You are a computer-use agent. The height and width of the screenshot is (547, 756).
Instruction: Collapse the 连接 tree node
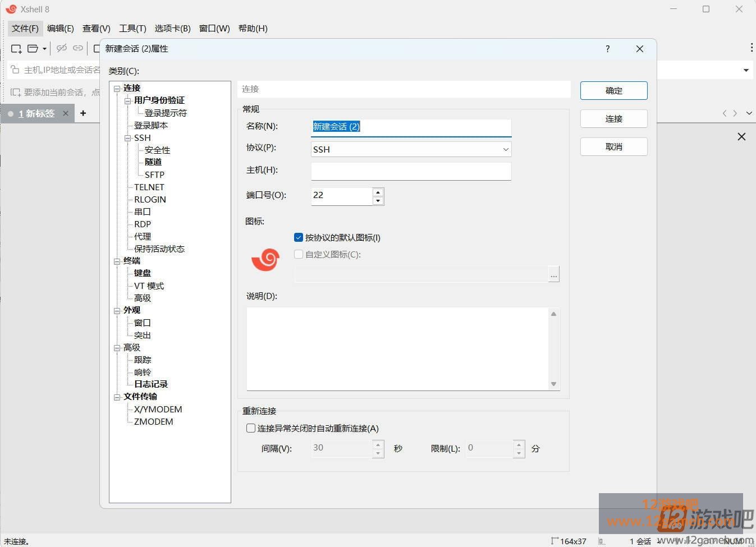click(x=117, y=88)
